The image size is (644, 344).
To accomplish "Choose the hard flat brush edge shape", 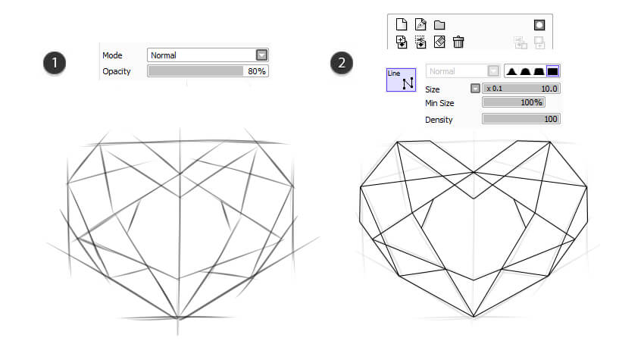I will (x=553, y=71).
